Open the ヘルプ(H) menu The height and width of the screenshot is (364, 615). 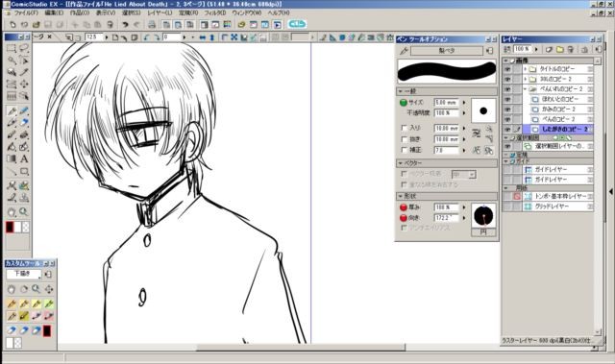click(x=279, y=12)
